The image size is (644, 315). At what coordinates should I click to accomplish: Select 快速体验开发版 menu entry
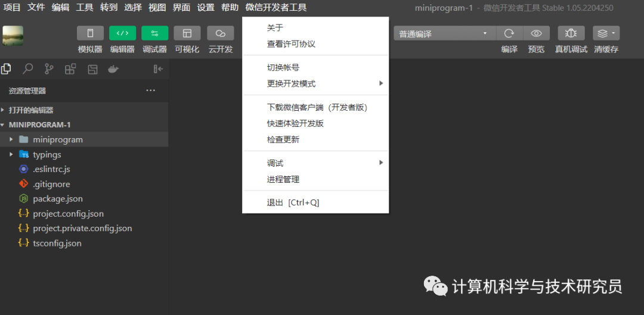pos(315,123)
